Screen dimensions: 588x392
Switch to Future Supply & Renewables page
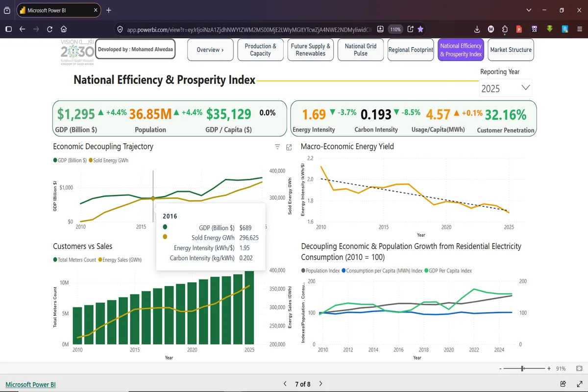tap(311, 50)
